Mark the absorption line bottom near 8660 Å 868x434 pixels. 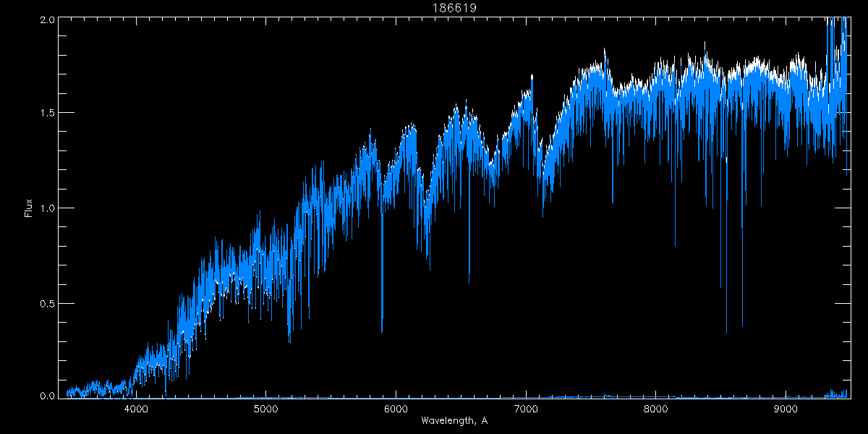click(742, 324)
